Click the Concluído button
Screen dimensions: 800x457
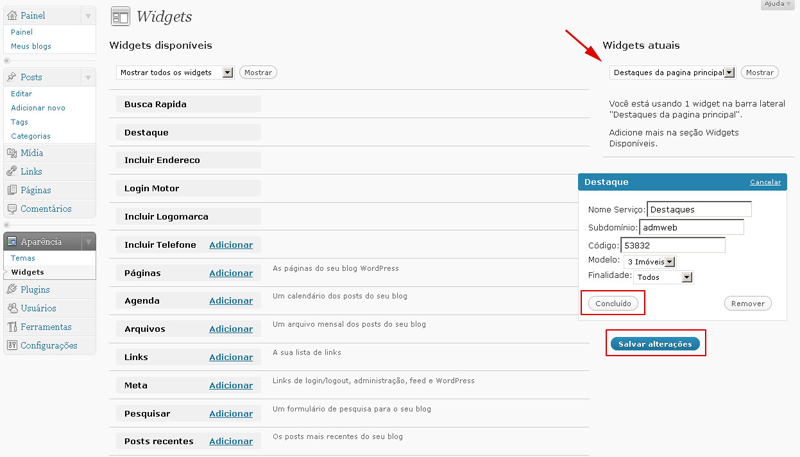611,303
